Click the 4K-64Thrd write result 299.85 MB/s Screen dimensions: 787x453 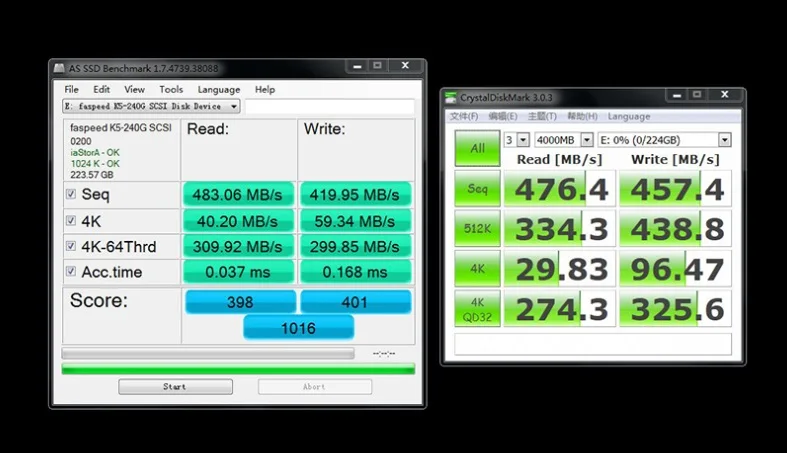355,247
